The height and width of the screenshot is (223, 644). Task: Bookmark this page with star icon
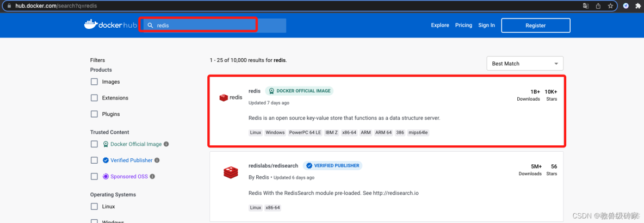pos(610,6)
